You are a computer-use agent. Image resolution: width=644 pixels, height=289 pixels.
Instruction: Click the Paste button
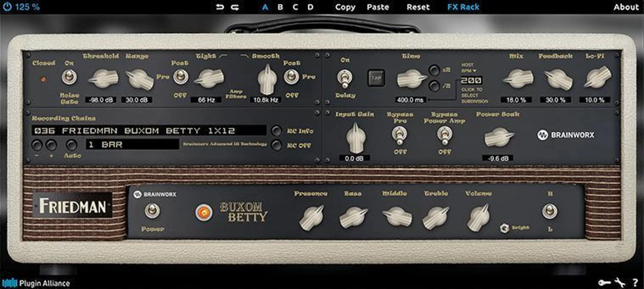click(378, 7)
